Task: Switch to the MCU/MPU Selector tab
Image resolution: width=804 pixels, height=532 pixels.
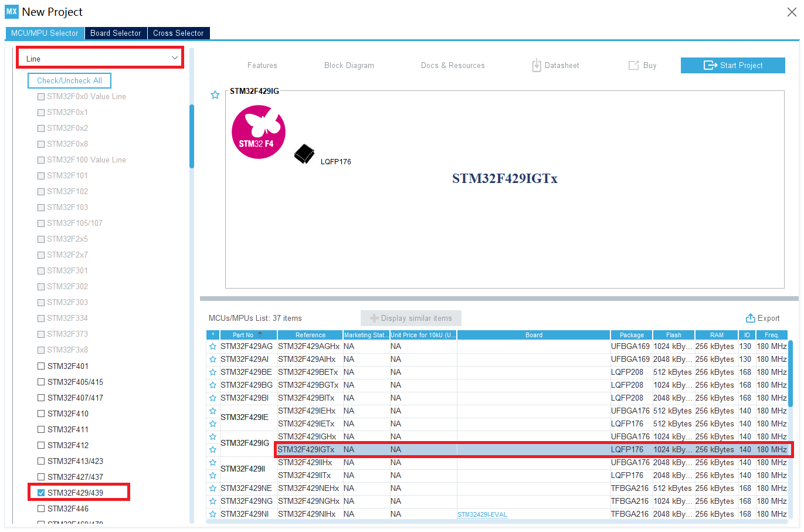Action: [x=45, y=33]
